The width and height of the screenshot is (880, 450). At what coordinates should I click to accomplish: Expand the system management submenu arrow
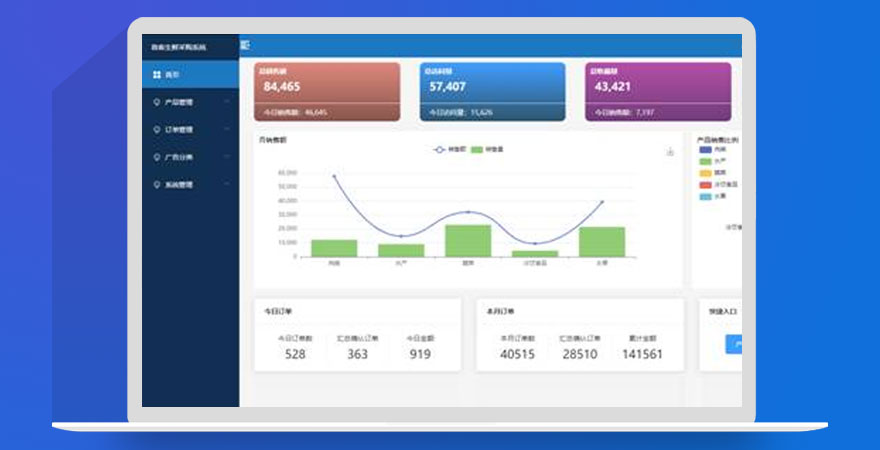(x=227, y=185)
